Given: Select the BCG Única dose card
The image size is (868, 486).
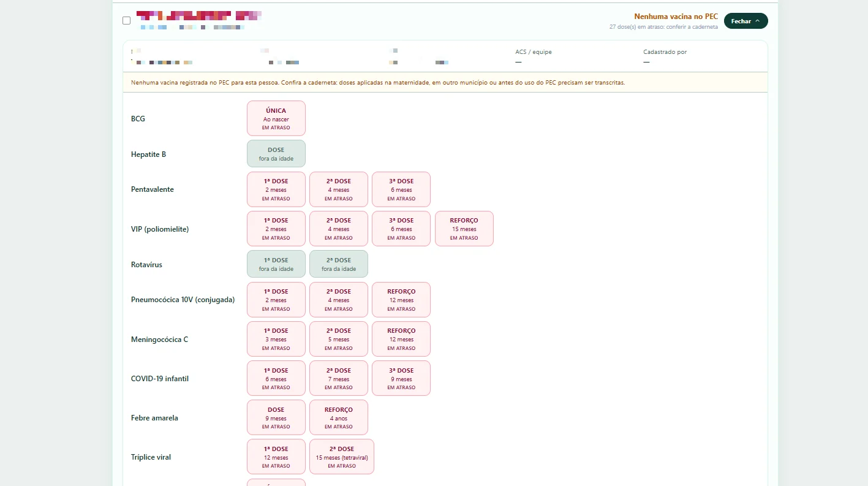Looking at the screenshot, I should click(x=276, y=118).
